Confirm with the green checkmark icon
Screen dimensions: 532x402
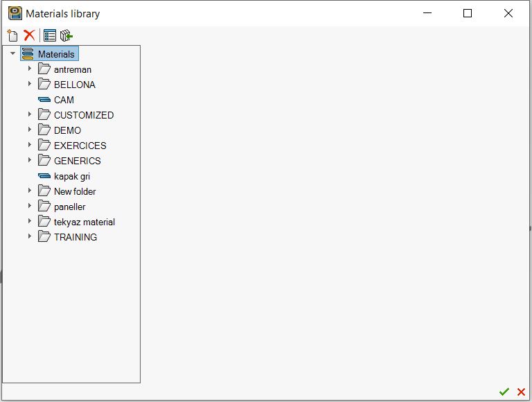504,392
